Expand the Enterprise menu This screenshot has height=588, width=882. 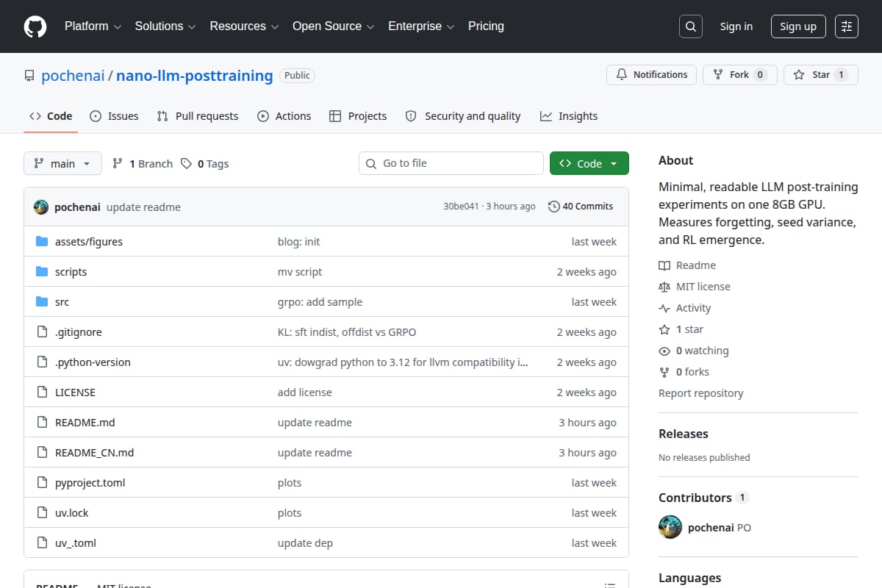click(x=422, y=26)
